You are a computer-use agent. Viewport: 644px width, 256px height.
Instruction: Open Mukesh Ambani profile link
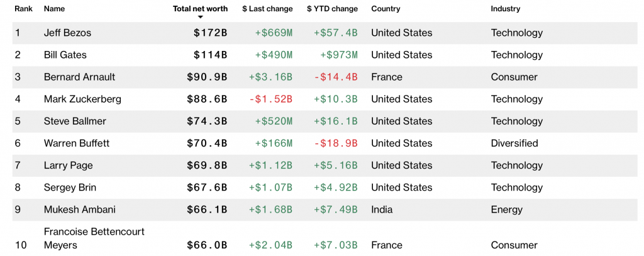(x=79, y=209)
